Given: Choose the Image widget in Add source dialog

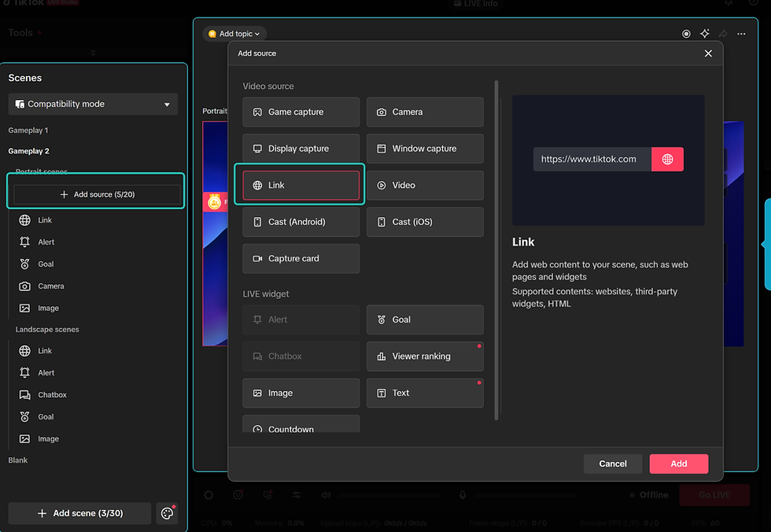Looking at the screenshot, I should (x=301, y=393).
